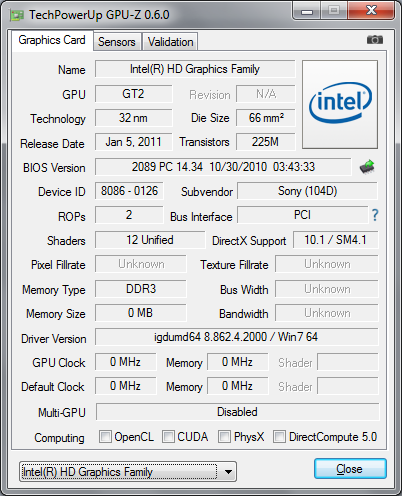Click the BIOS Version field 2089 PC 14.34
This screenshot has width=402, height=496.
point(223,167)
